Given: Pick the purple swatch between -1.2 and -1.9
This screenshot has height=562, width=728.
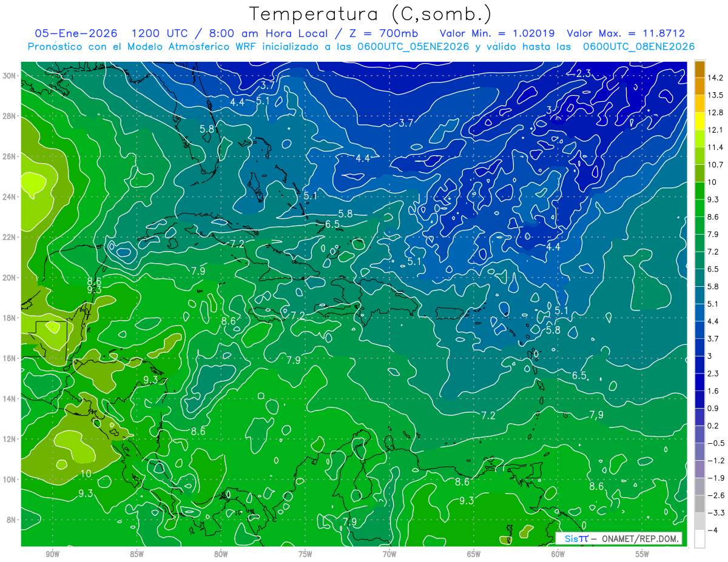Looking at the screenshot, I should click(x=699, y=469).
